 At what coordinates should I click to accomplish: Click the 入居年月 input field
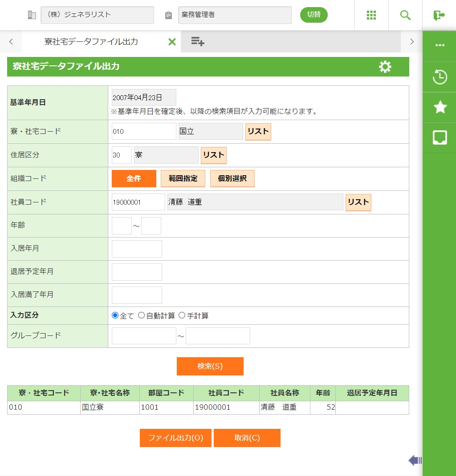(x=137, y=249)
